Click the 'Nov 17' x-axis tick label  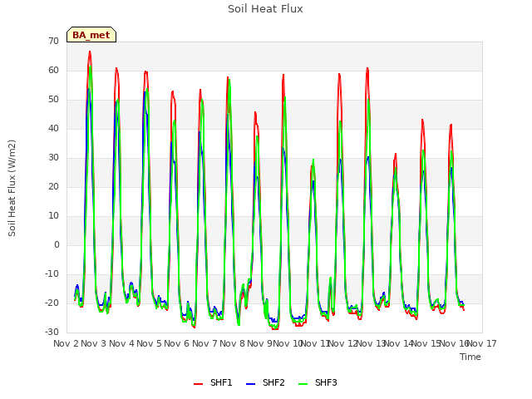[x=482, y=343]
